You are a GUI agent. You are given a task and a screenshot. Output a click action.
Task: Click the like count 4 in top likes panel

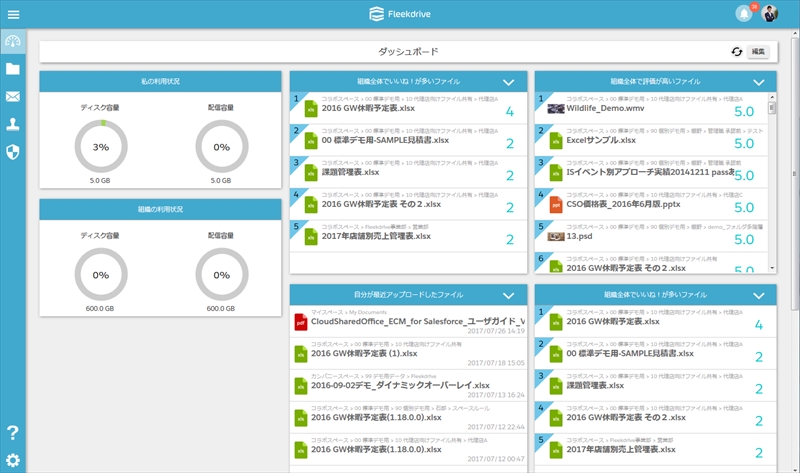coord(510,112)
